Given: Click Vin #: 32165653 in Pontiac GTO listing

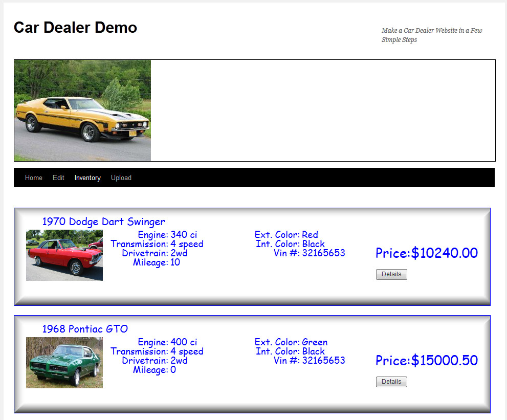Looking at the screenshot, I should click(x=310, y=360).
